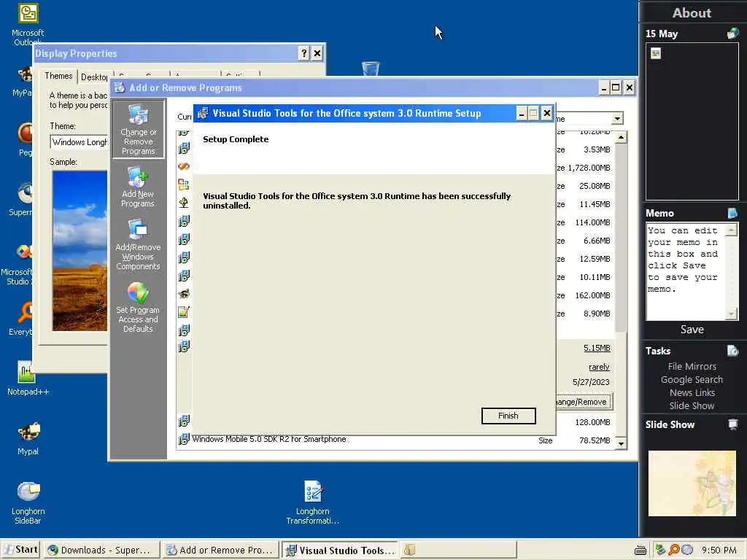The height and width of the screenshot is (560, 747).
Task: Click the Memo panel icon
Action: point(732,213)
